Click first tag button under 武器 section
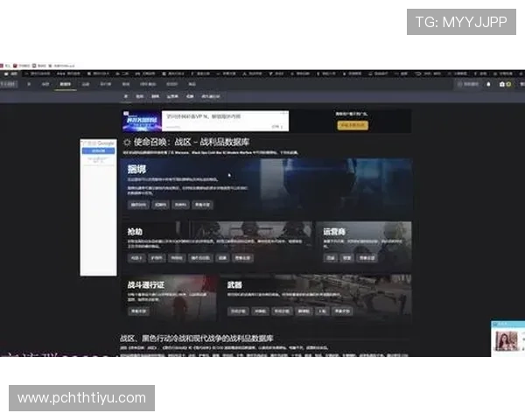Image resolution: width=525 pixels, height=420 pixels. click(238, 311)
